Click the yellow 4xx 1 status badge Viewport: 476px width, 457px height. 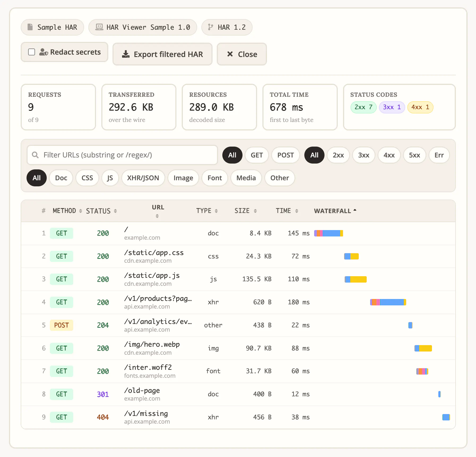(420, 107)
